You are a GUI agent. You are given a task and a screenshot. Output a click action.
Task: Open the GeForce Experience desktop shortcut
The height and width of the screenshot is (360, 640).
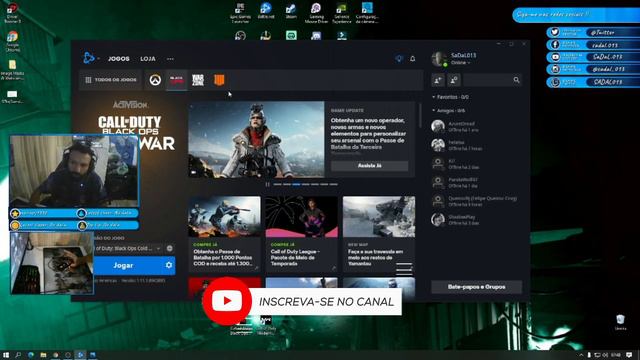[342, 13]
